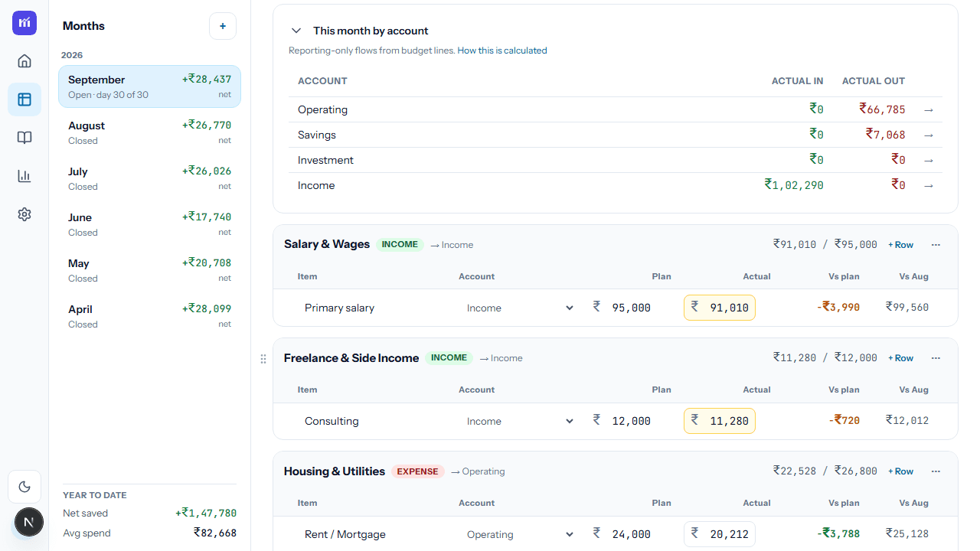Open Rent / Mortgage account dropdown
The image size is (980, 551).
click(x=519, y=534)
